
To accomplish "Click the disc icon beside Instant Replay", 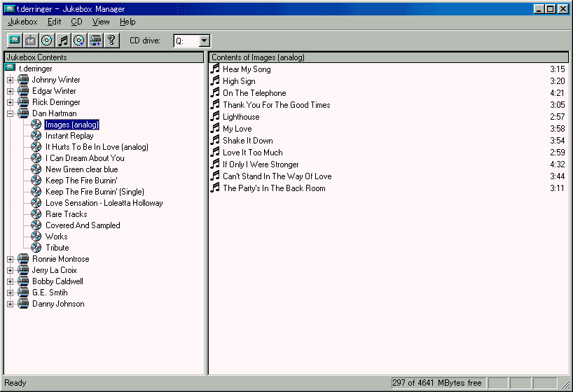I will (36, 136).
